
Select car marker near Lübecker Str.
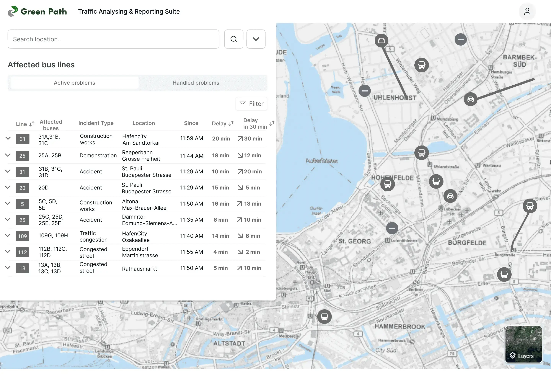pos(450,196)
